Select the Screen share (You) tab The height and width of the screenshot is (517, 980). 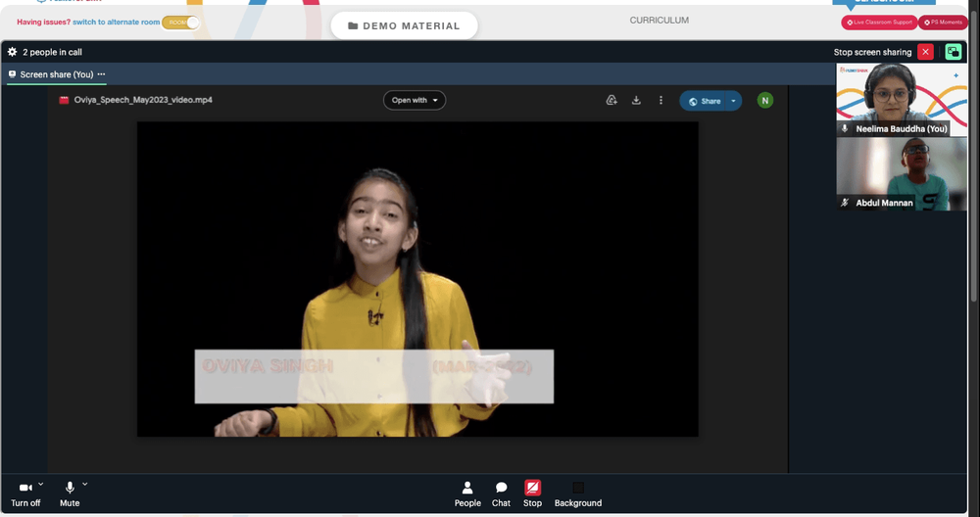[x=57, y=74]
